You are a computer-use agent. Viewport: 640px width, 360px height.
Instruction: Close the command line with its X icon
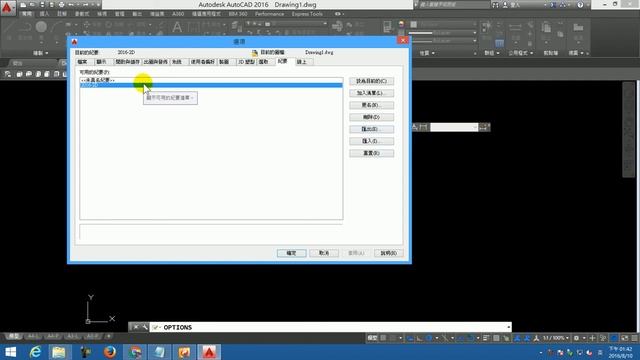pyautogui.click(x=136, y=327)
